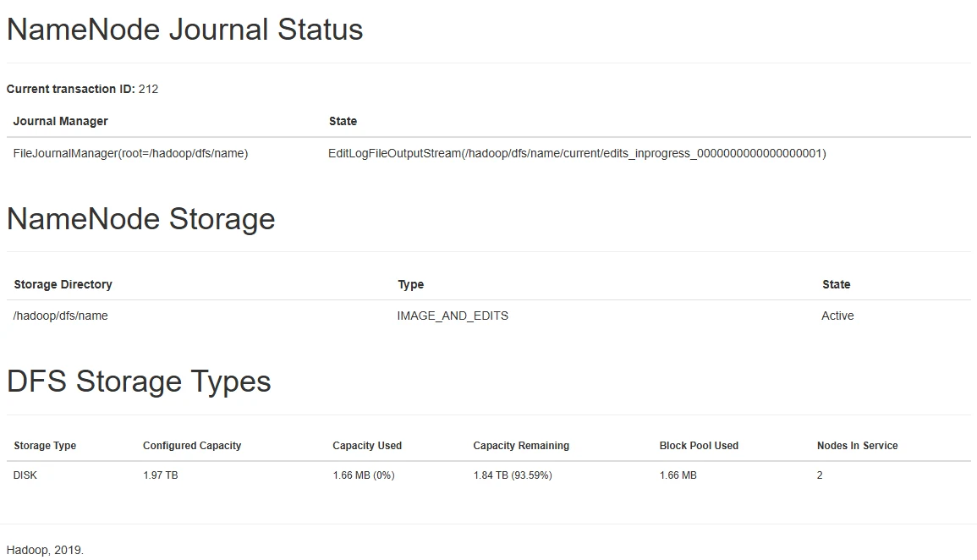Click the NameNode Storage heading
Image resolution: width=977 pixels, height=560 pixels.
coord(140,218)
